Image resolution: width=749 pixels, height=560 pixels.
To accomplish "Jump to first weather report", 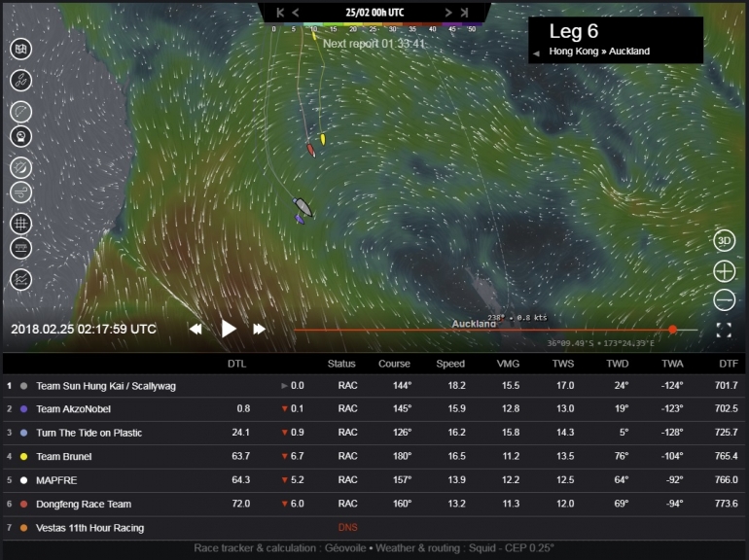I will pyautogui.click(x=280, y=13).
